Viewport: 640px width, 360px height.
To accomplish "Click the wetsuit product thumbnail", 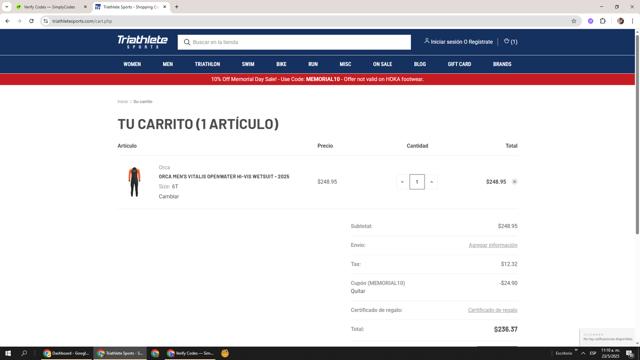I will (134, 182).
